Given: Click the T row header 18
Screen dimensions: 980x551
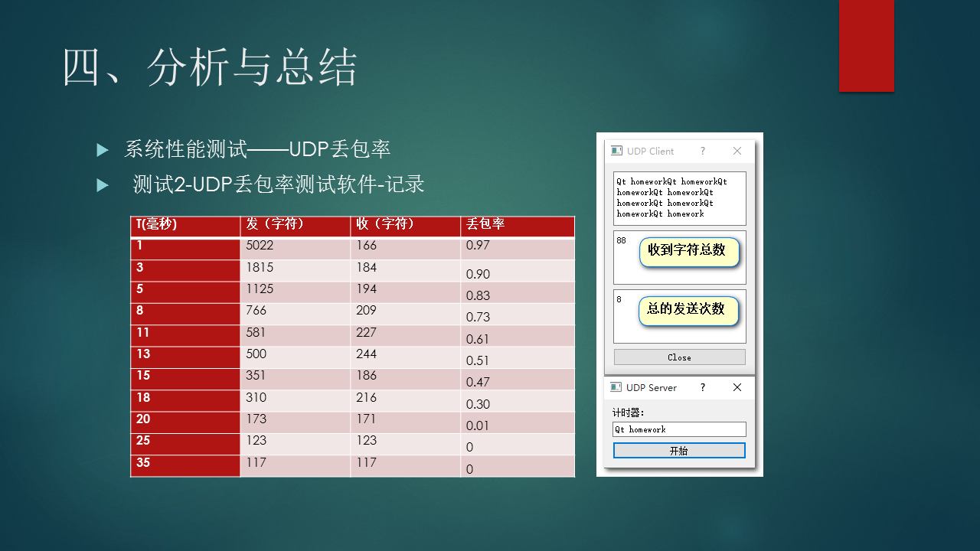Looking at the screenshot, I should click(185, 401).
